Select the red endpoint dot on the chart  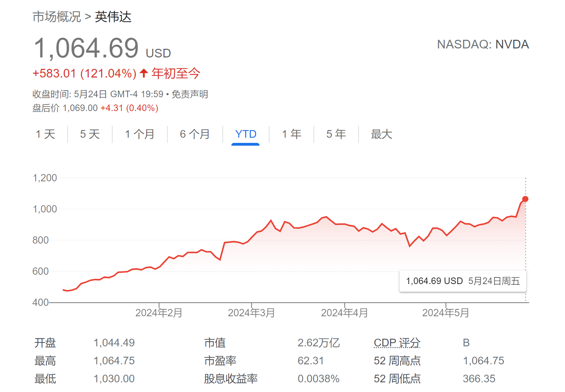(x=525, y=199)
